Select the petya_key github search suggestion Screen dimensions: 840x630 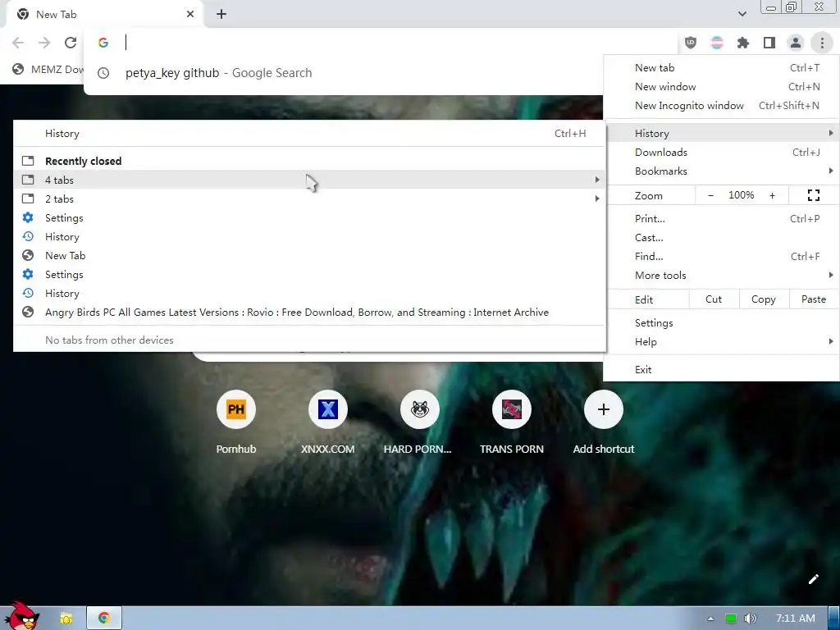pyautogui.click(x=344, y=73)
